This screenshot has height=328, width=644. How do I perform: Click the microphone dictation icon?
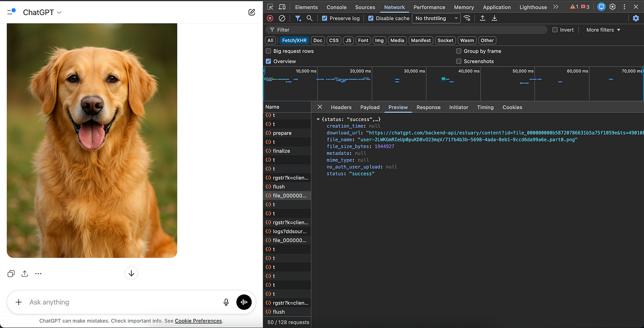(226, 302)
